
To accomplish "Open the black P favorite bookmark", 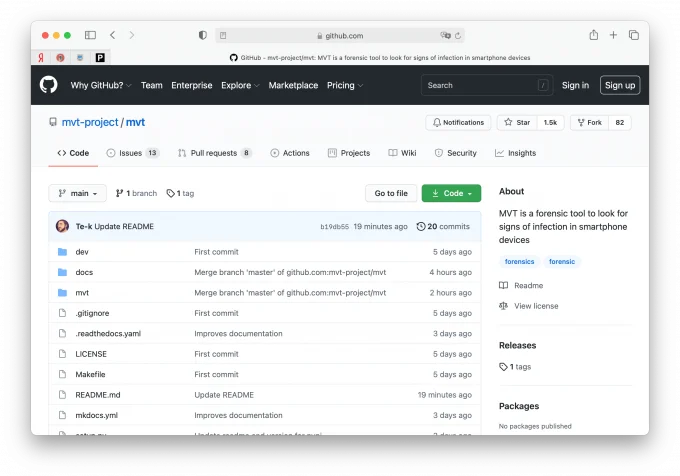I will (100, 58).
